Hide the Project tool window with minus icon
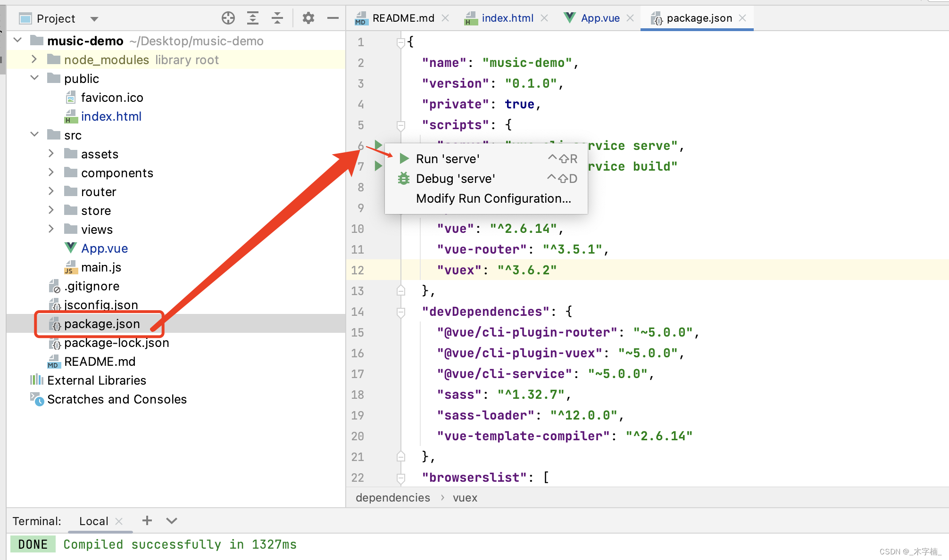The height and width of the screenshot is (560, 949). pyautogui.click(x=333, y=18)
